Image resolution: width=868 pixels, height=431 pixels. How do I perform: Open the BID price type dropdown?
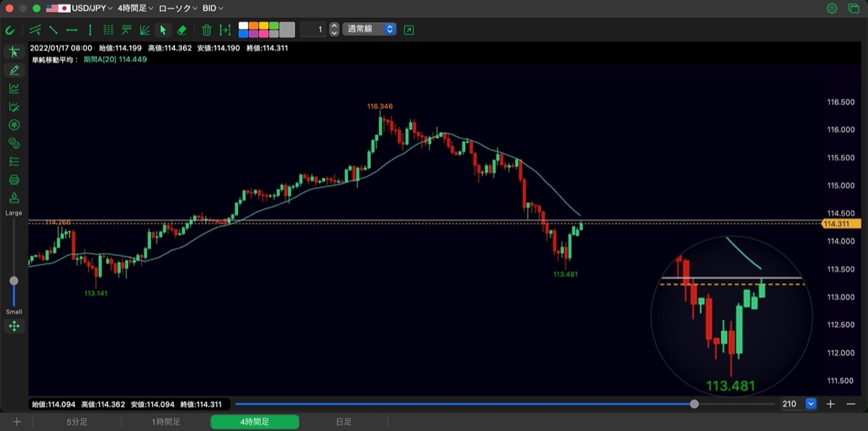pos(213,8)
